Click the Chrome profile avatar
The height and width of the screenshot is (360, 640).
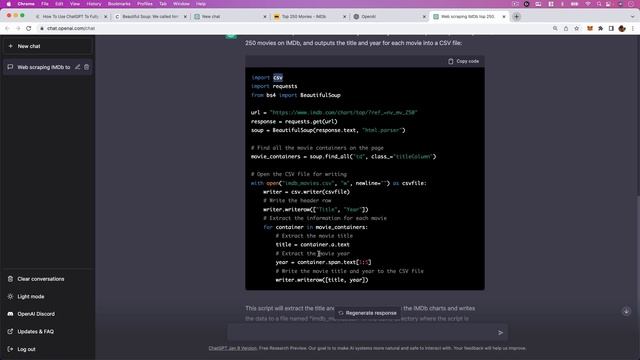coord(622,28)
